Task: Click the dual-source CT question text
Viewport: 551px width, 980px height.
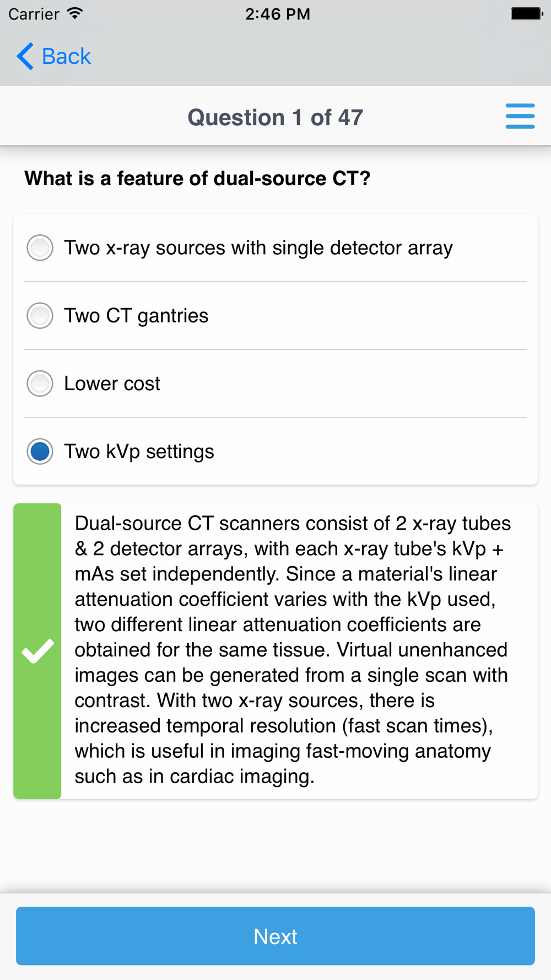Action: pos(197,179)
